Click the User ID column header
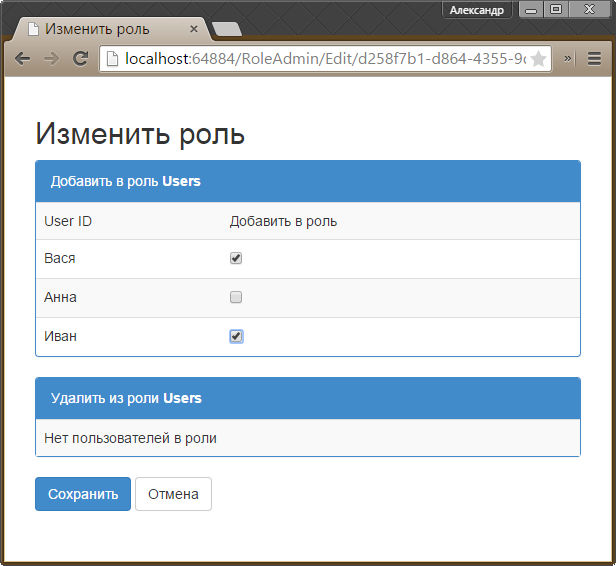 click(x=68, y=221)
